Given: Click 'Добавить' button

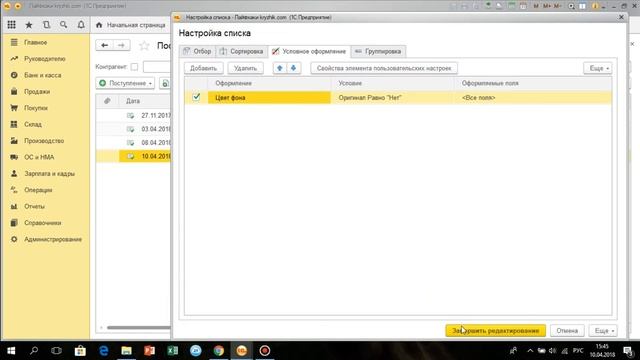Looking at the screenshot, I should point(203,68).
